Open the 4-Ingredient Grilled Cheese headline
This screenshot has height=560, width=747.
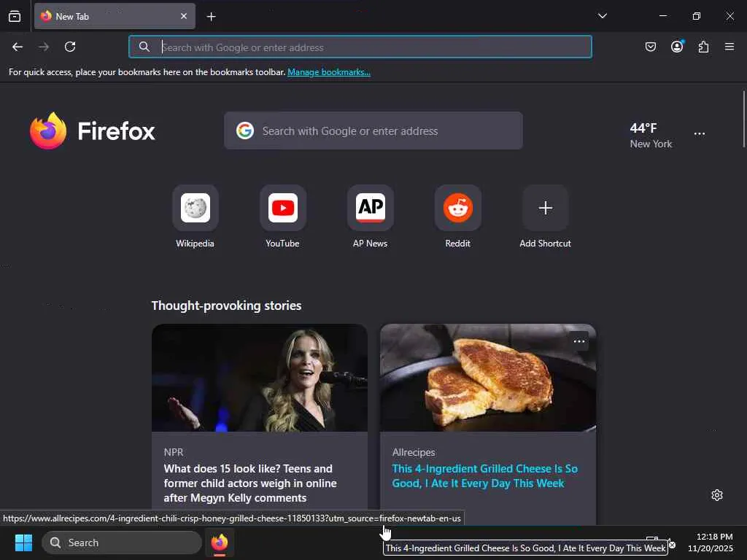pos(484,475)
